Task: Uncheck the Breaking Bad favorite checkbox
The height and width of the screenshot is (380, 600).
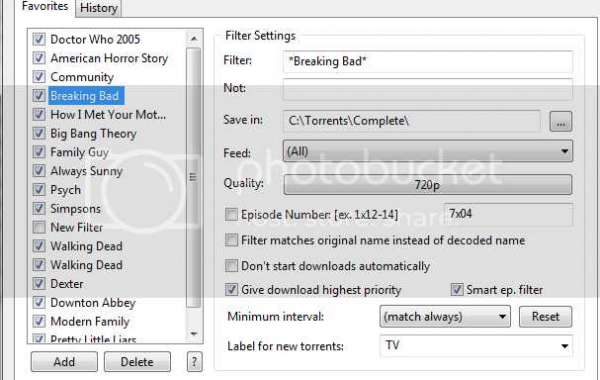Action: [39, 95]
